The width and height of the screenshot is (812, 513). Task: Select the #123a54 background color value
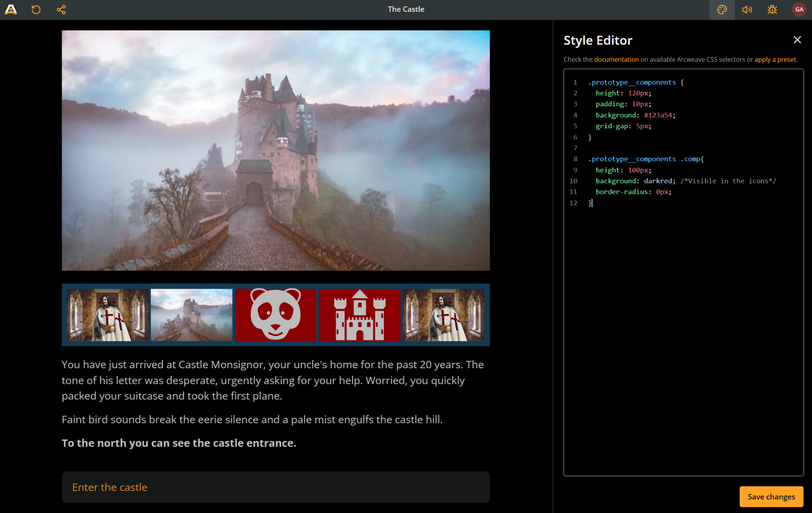[x=658, y=115]
